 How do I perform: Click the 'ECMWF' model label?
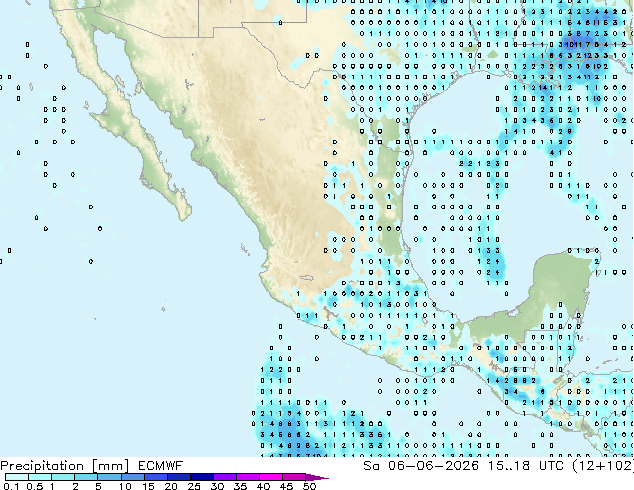[x=161, y=466]
